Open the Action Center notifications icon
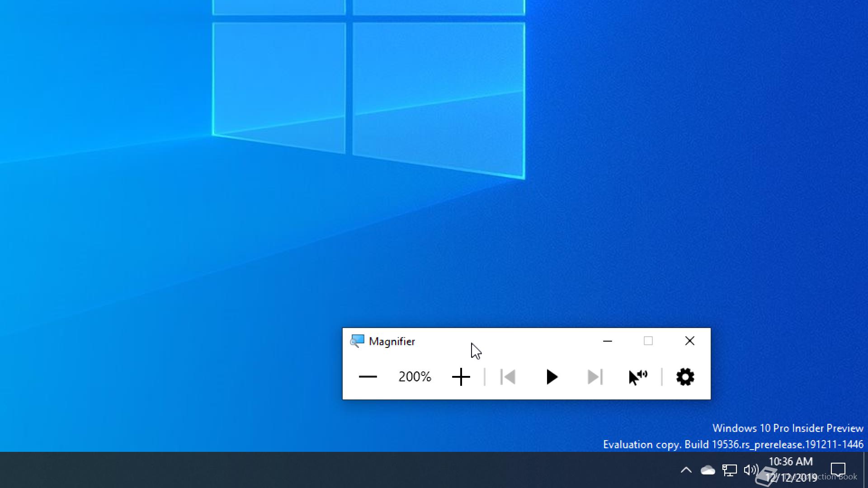The height and width of the screenshot is (488, 868). point(838,469)
